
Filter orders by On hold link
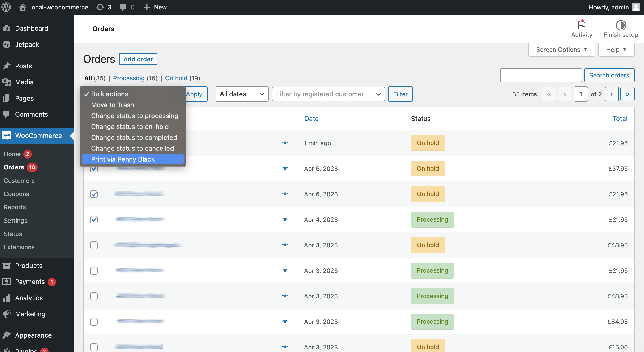176,78
